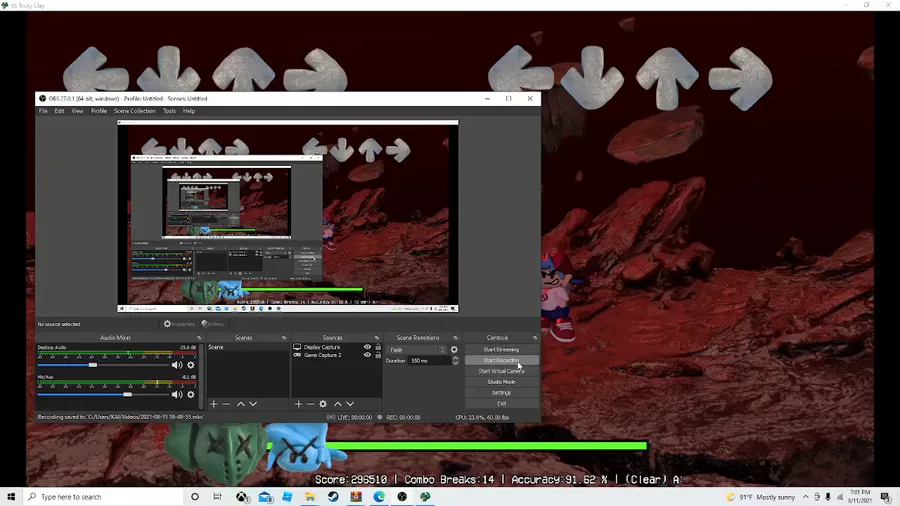Click Exit button in Controls

pyautogui.click(x=501, y=404)
